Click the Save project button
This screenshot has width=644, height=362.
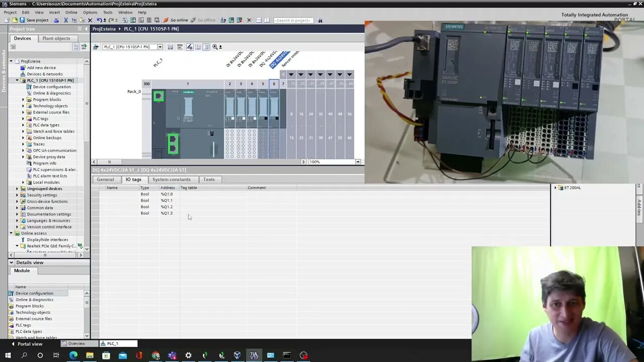click(x=34, y=20)
